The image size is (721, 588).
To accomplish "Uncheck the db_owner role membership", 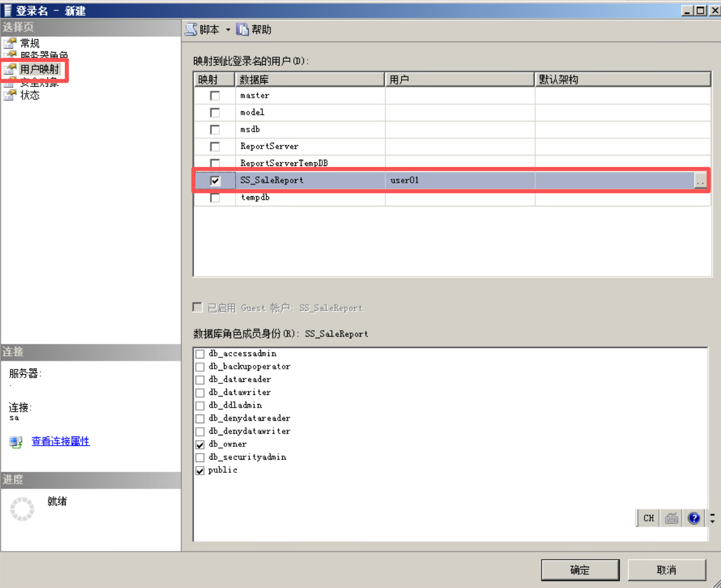I will click(200, 445).
